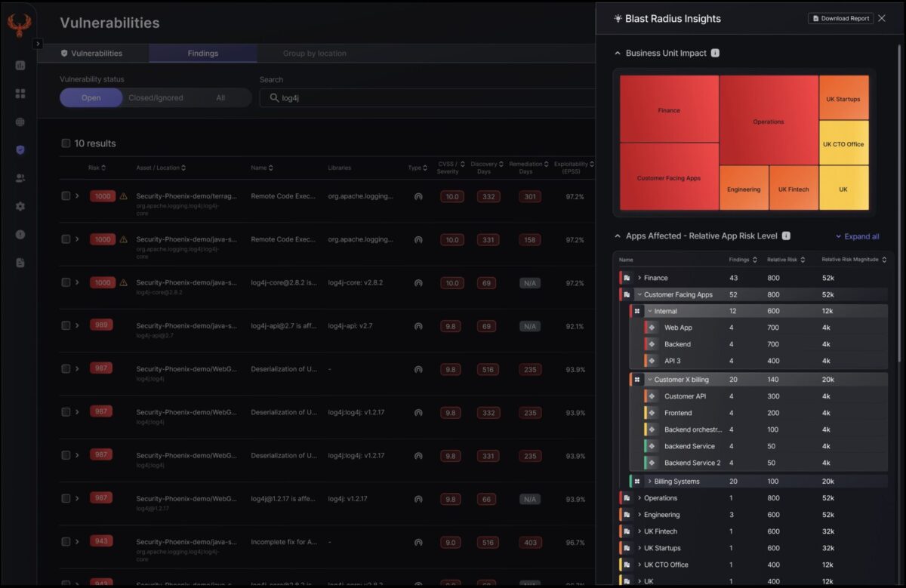Viewport: 906px width, 588px height.
Task: Switch to the Findings tab
Action: (203, 54)
